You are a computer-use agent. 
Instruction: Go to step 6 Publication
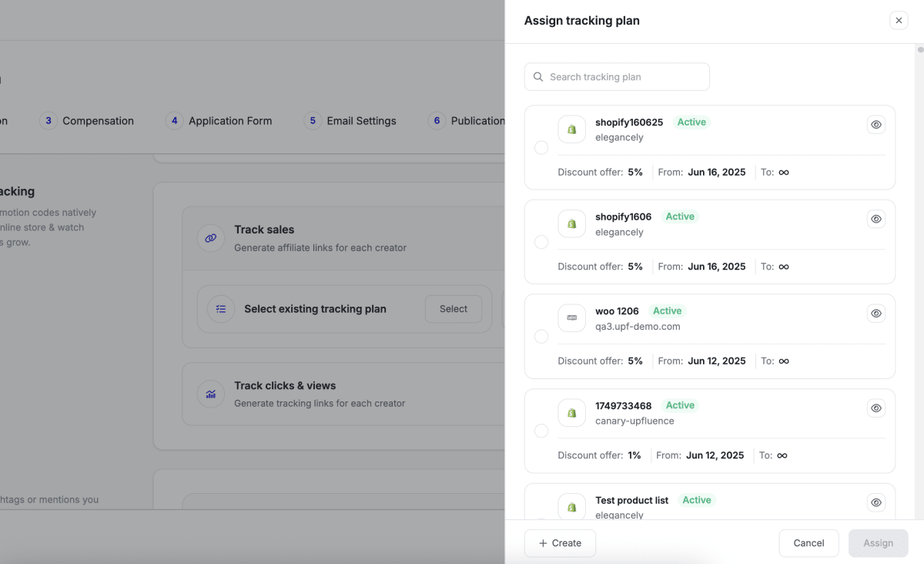(467, 121)
